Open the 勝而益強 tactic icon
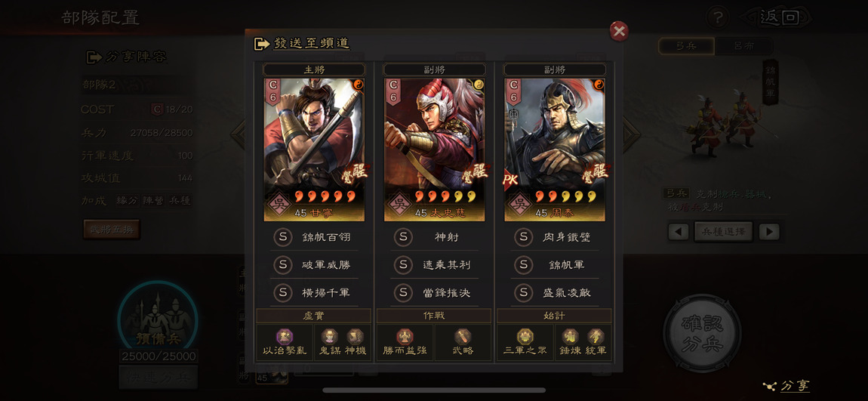The height and width of the screenshot is (401, 868). (405, 337)
